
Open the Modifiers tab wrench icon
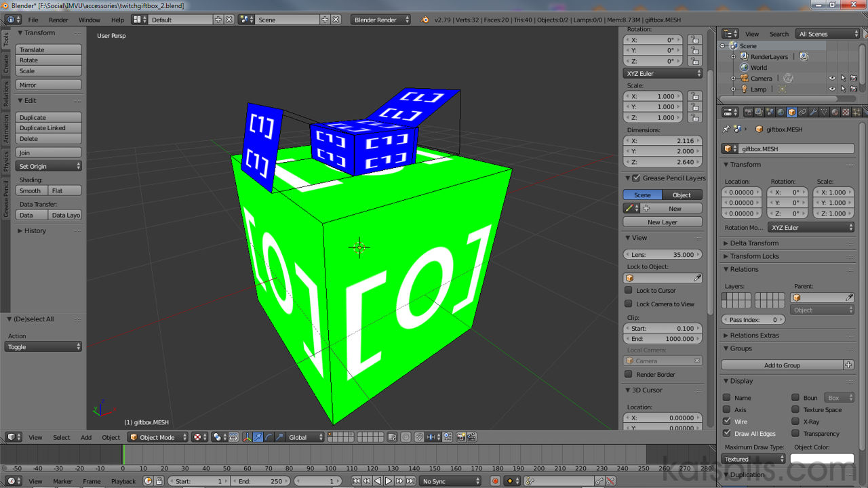pyautogui.click(x=813, y=112)
